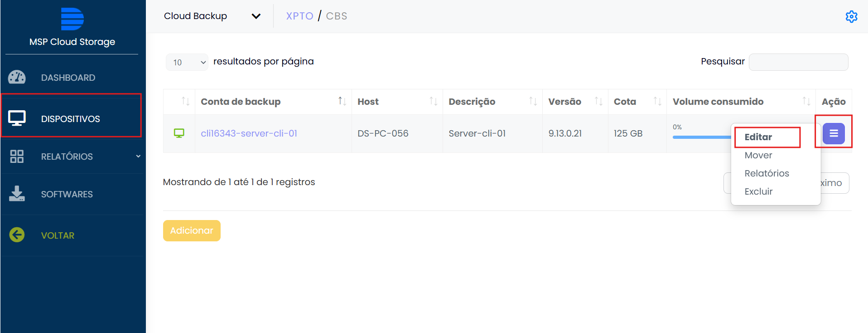Click the Relatórios grid icon
This screenshot has height=333, width=868.
point(17,157)
